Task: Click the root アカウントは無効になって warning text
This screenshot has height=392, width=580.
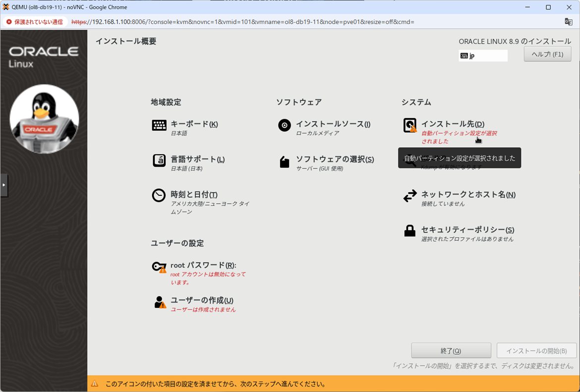Action: click(x=208, y=278)
